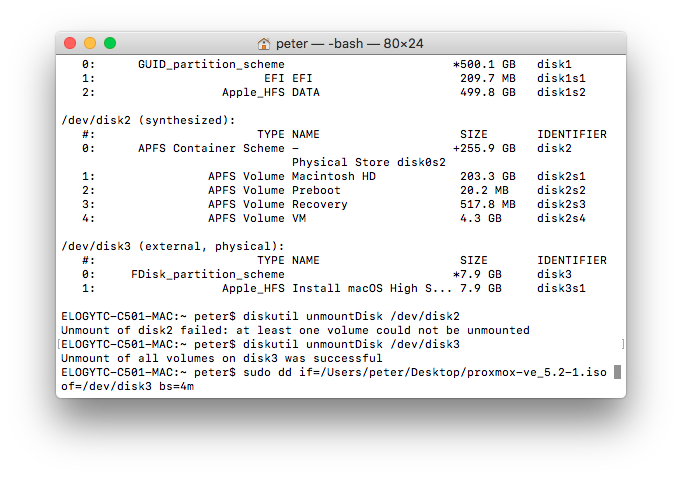682x478 pixels.
Task: Click the '209.7 MB' size value
Action: pos(488,78)
